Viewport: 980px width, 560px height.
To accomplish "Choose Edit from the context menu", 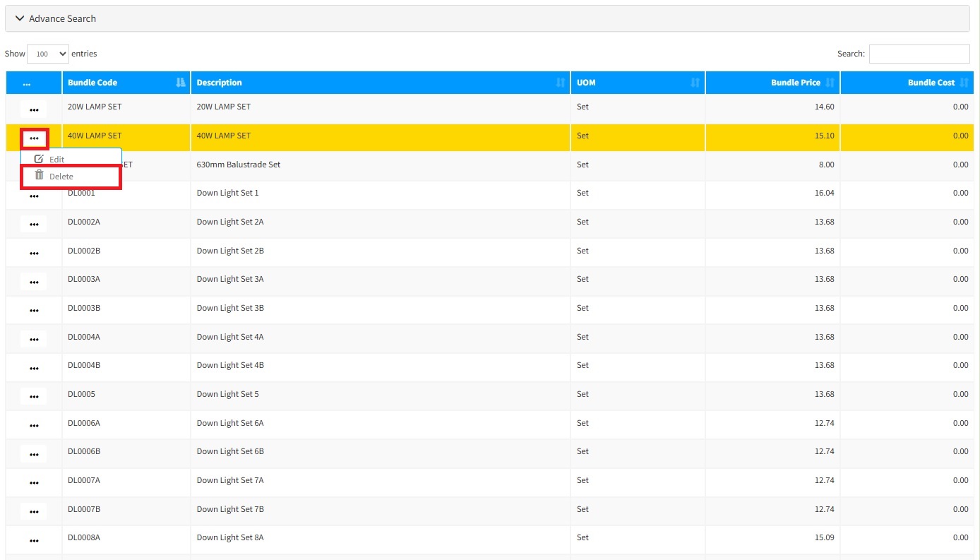I will tap(56, 160).
